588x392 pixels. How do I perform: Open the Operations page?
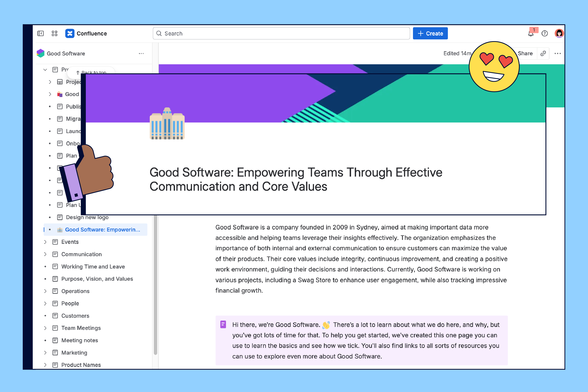click(75, 291)
